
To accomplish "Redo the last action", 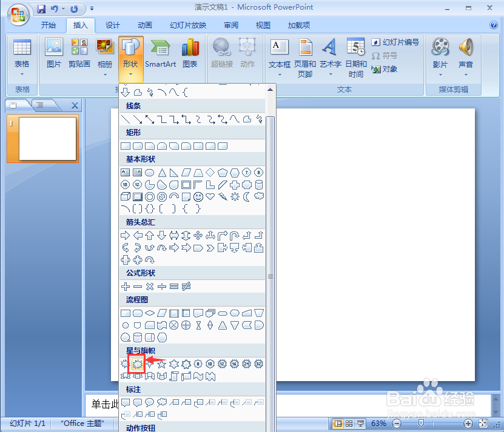I will [74, 8].
